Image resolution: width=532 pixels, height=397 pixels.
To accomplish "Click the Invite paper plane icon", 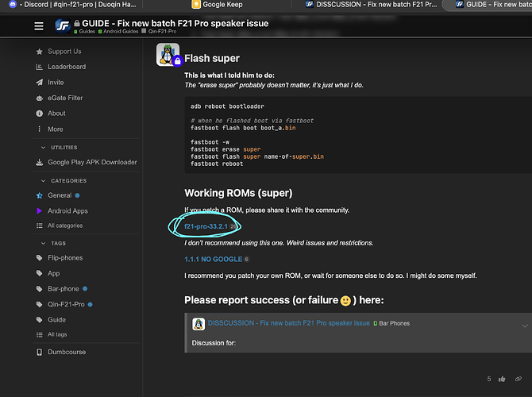I will 40,83.
